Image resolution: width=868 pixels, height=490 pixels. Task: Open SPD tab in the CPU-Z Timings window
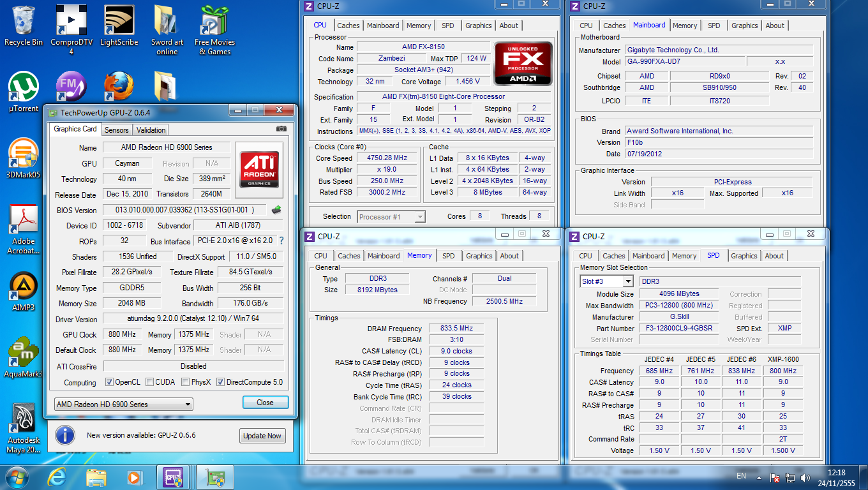pyautogui.click(x=449, y=256)
